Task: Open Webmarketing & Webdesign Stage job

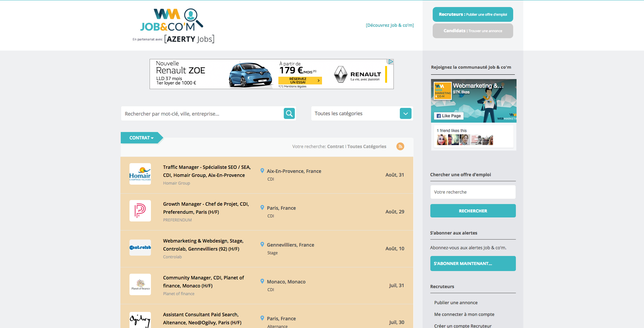Action: pos(203,245)
